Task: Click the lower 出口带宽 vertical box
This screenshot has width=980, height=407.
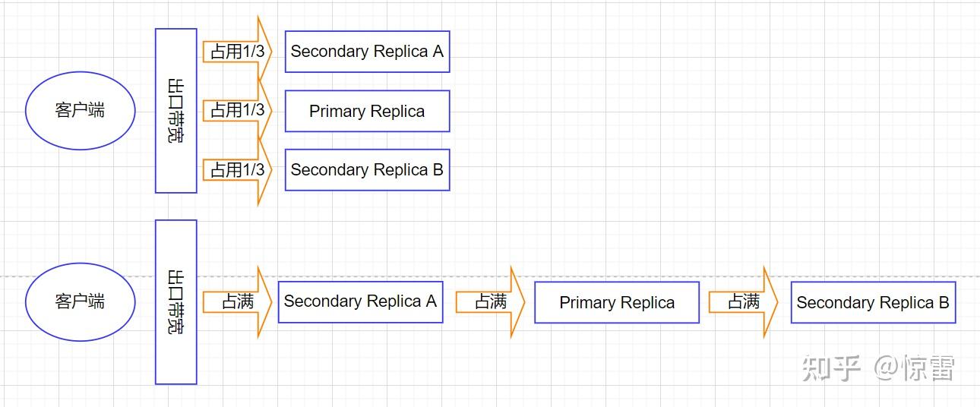Action: (176, 302)
